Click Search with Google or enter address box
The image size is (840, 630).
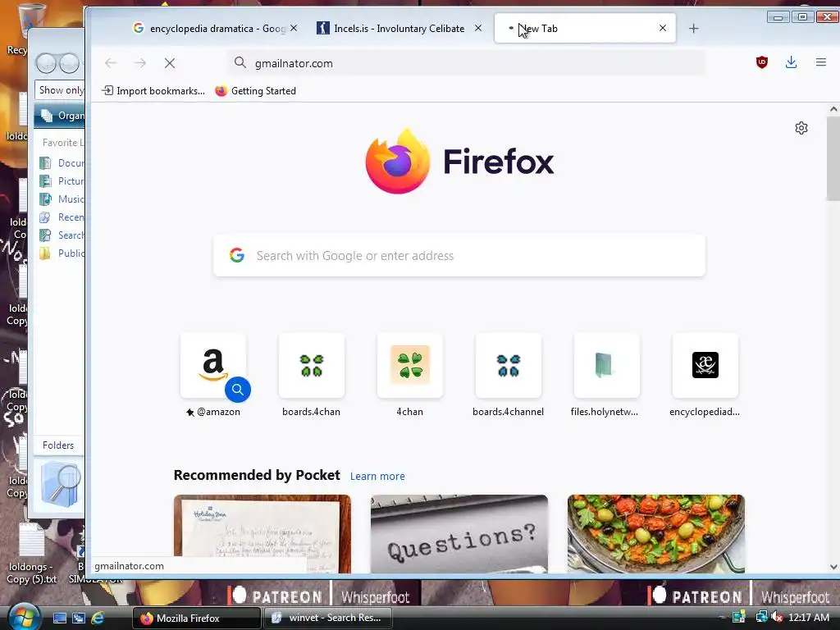(x=459, y=256)
